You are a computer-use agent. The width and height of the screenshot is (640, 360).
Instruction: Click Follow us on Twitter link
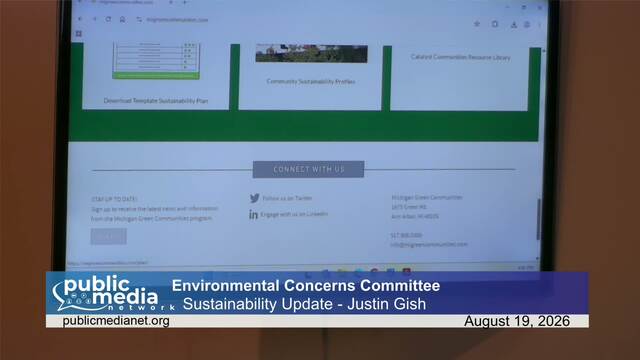287,198
